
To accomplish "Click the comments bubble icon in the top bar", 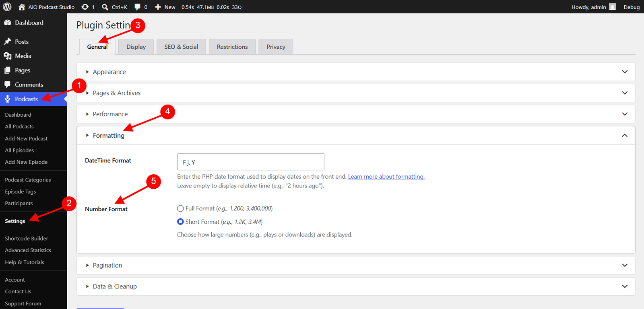I will click(x=138, y=7).
